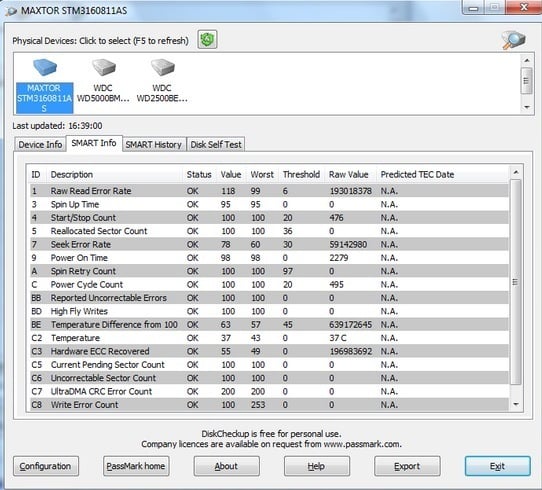Click the SMART table scroll down arrow
Viewport: 542px width, 490px height.
pos(516,404)
